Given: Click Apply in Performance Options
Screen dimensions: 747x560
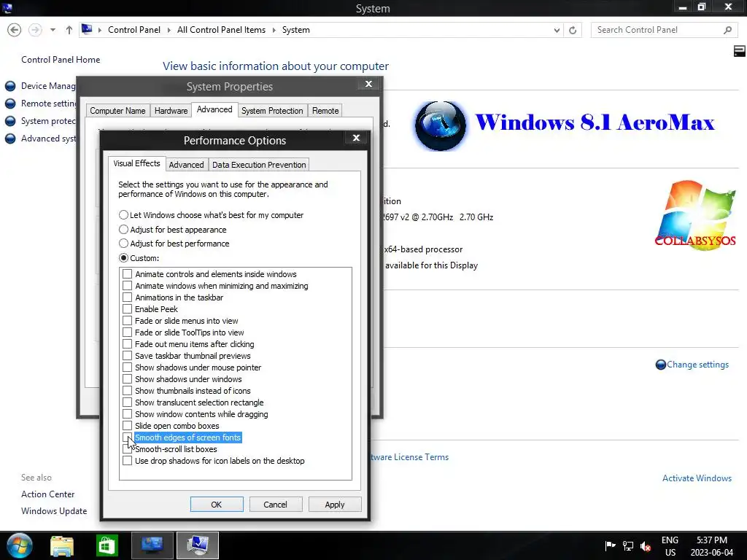Looking at the screenshot, I should (x=334, y=505).
